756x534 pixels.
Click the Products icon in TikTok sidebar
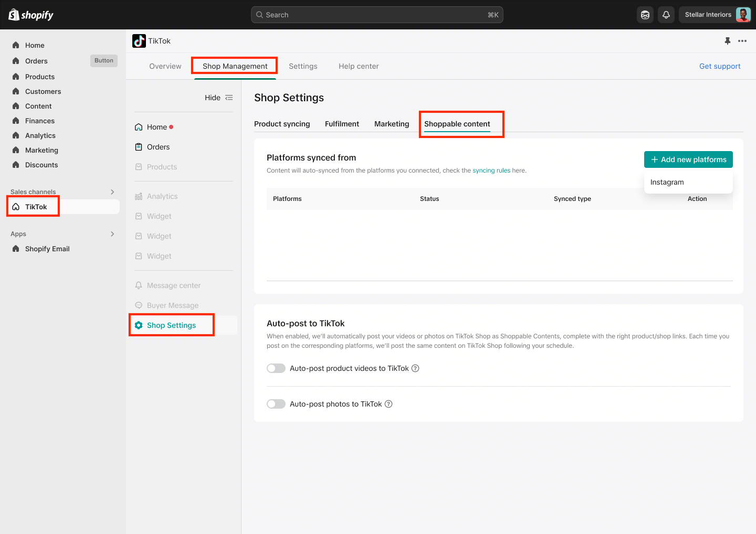(x=139, y=167)
